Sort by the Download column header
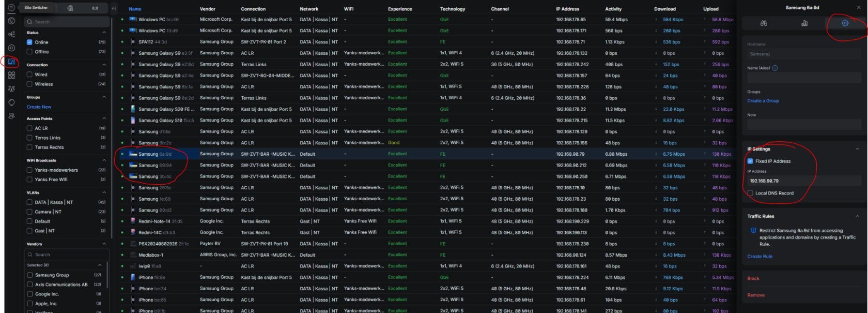Image resolution: width=868 pixels, height=313 pixels. pyautogui.click(x=665, y=9)
